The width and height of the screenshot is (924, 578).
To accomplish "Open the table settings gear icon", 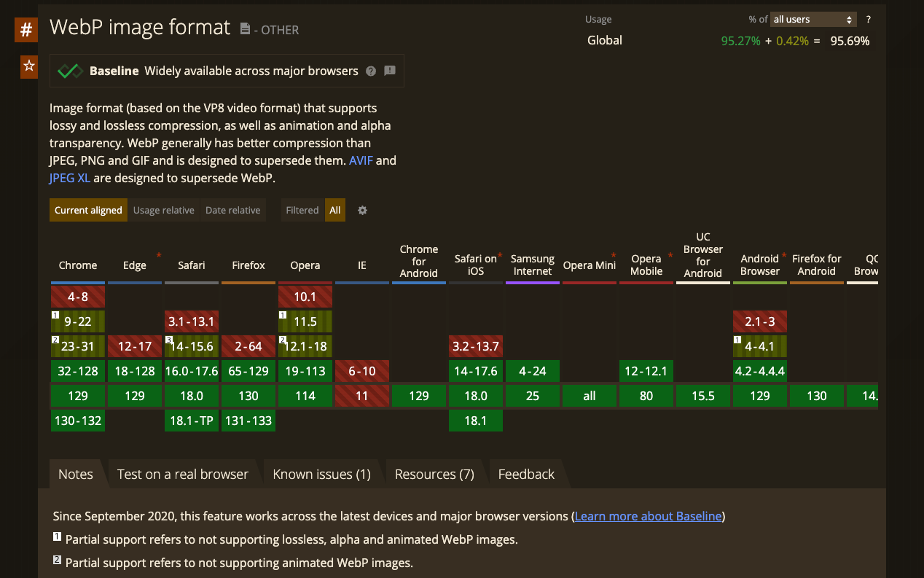I will coord(362,210).
